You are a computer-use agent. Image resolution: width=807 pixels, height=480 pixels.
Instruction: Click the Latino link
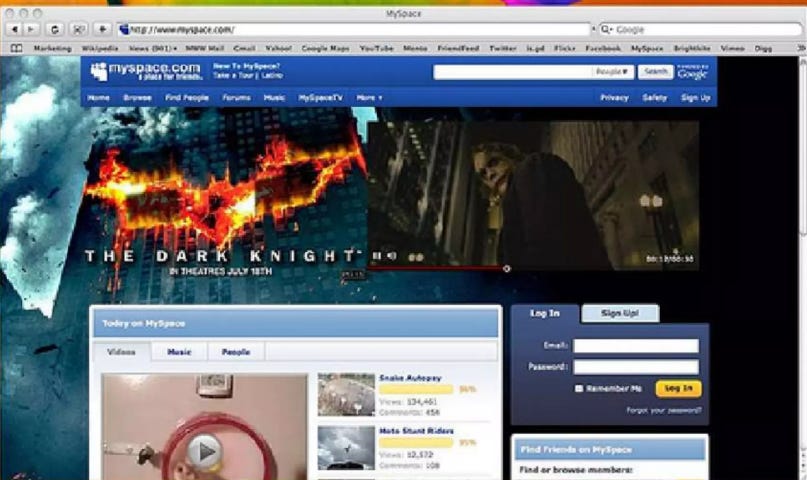(x=272, y=76)
